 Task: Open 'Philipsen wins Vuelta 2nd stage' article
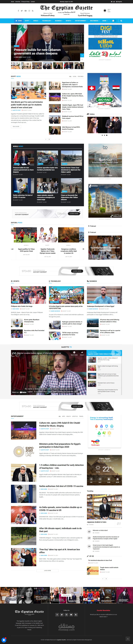click(x=22, y=306)
